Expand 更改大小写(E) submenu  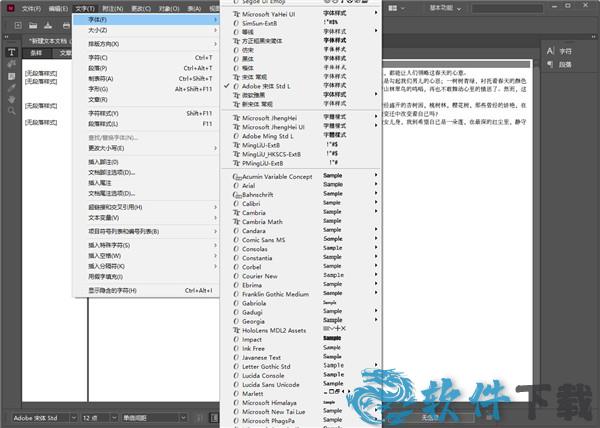point(146,148)
